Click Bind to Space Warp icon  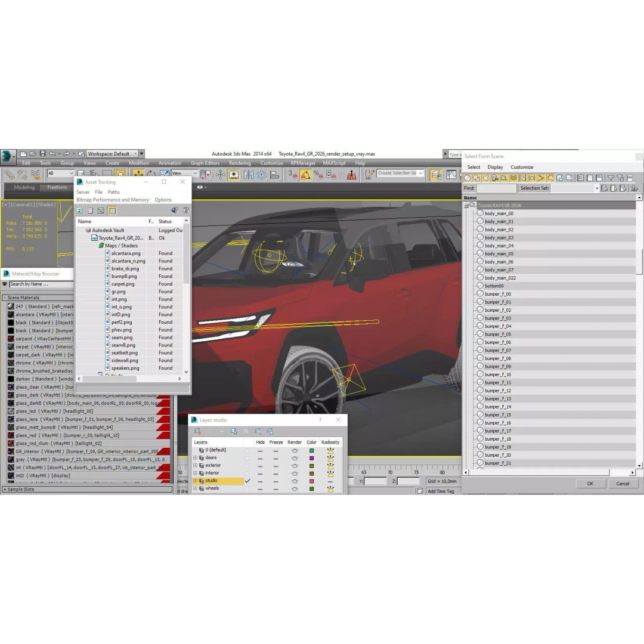tap(35, 175)
